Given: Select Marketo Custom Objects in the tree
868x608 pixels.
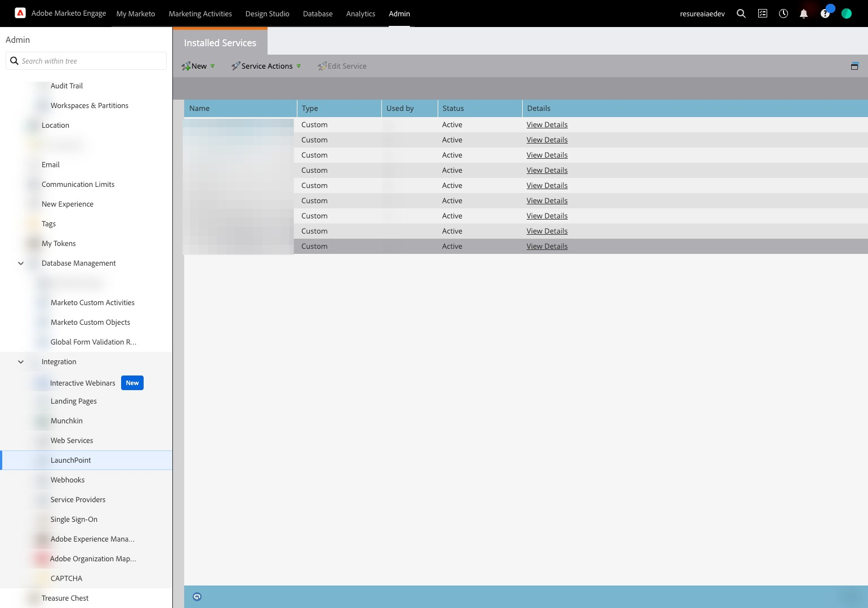Looking at the screenshot, I should (90, 322).
